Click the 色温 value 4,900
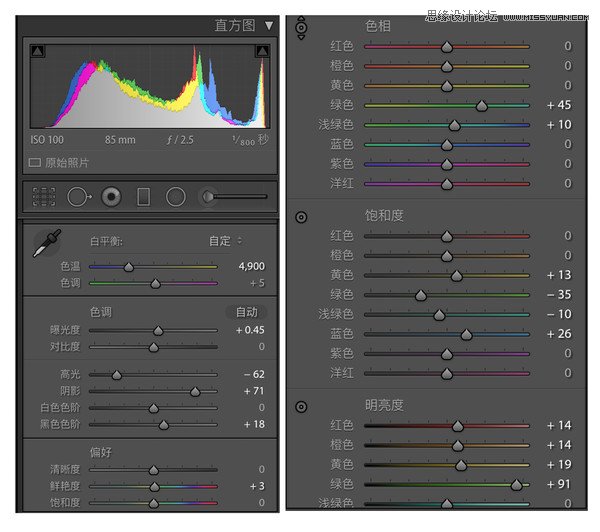600x532 pixels. pos(251,266)
